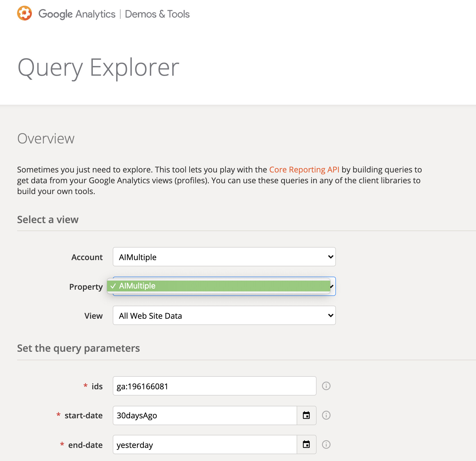Click the Google Analytics gear logo
The width and height of the screenshot is (476, 461).
point(24,13)
